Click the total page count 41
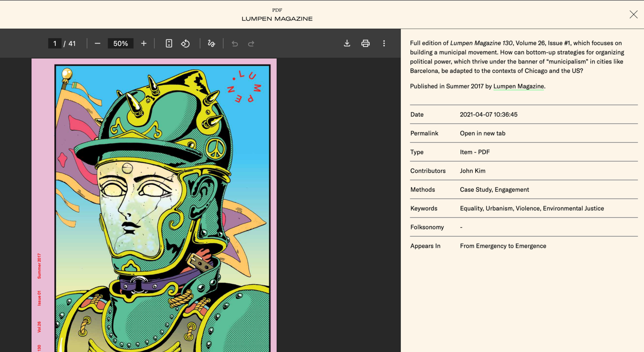Screen dimensions: 644x352 tap(72, 44)
